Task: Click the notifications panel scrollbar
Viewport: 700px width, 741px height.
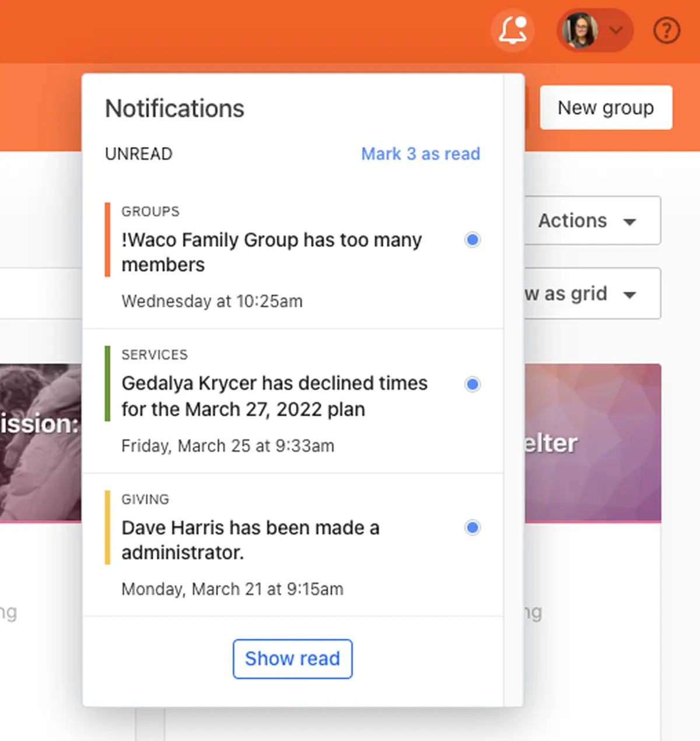Action: (x=513, y=389)
